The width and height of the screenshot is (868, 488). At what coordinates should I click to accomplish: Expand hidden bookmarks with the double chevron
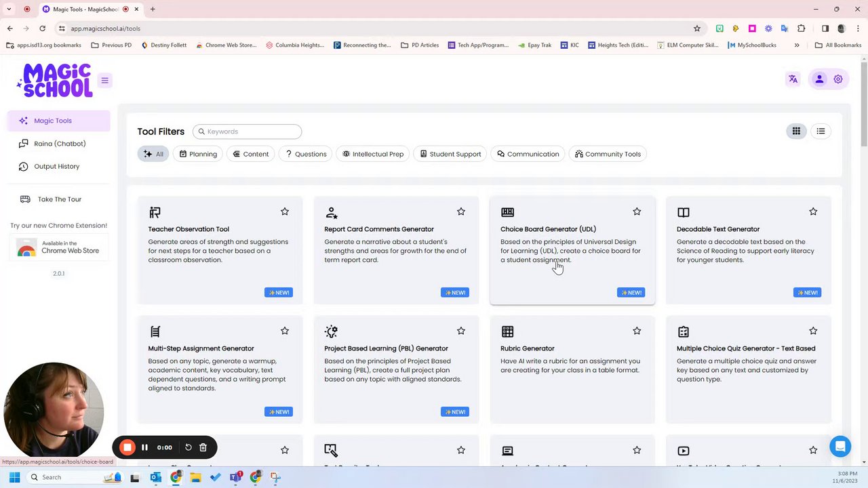(797, 45)
